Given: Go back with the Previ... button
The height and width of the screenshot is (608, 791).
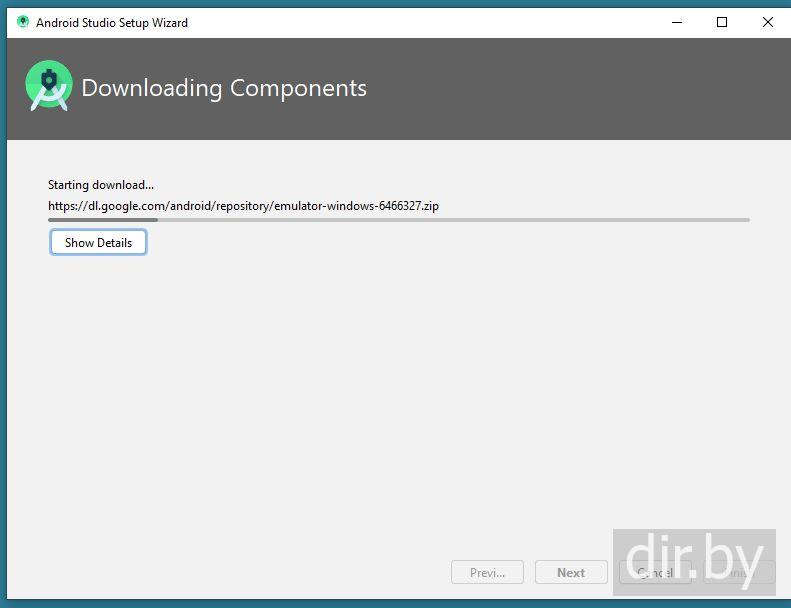Looking at the screenshot, I should [487, 572].
